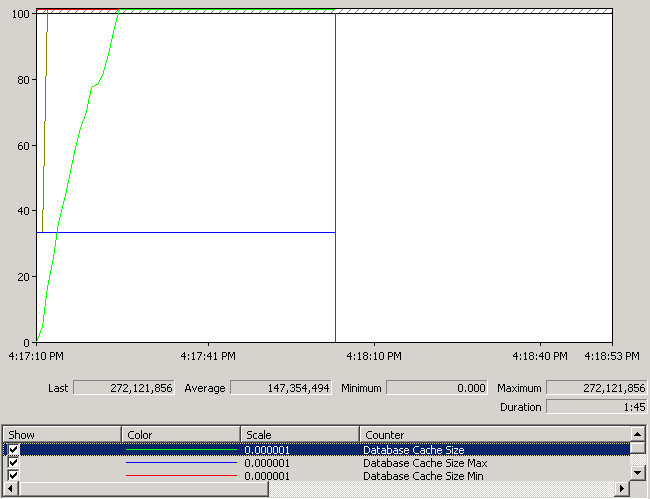This screenshot has width=650, height=499.
Task: Click the Duration value field
Action: coord(596,407)
